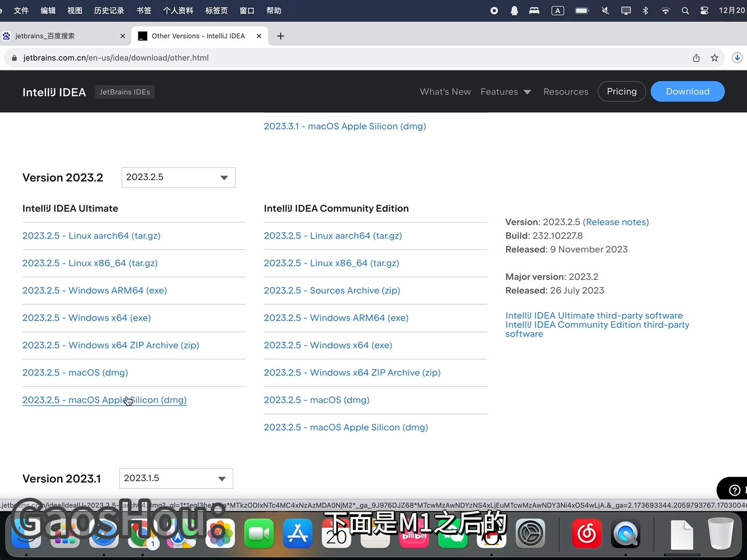
Task: Open the What's New page link
Action: pos(446,92)
